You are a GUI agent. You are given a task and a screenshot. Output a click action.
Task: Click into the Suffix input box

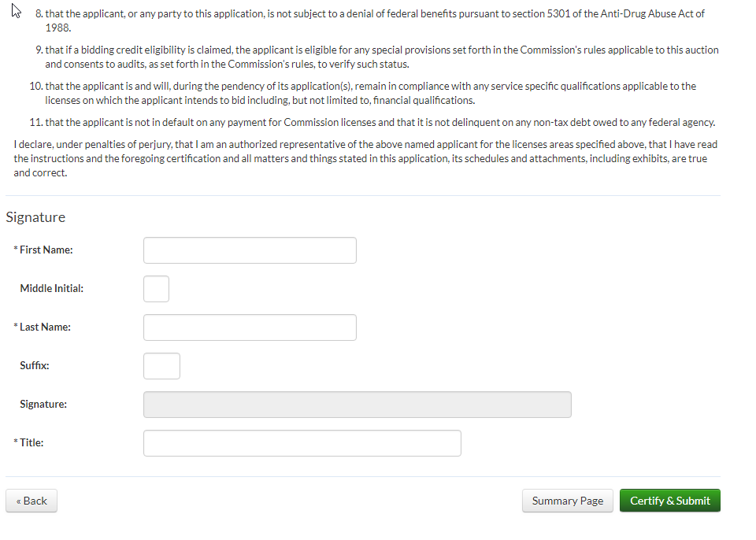click(161, 366)
